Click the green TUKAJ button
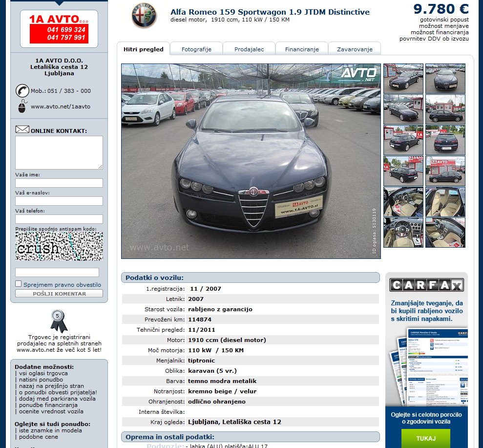The height and width of the screenshot is (448, 483). [426, 438]
